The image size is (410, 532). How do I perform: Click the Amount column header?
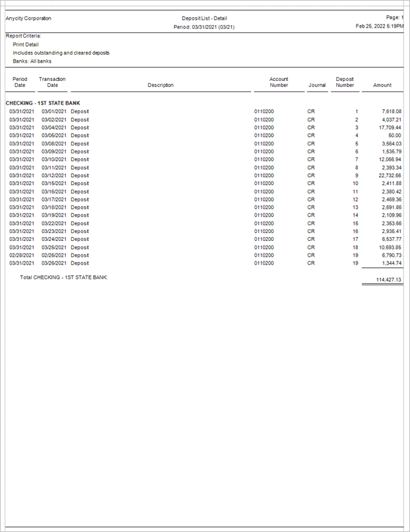(x=382, y=85)
